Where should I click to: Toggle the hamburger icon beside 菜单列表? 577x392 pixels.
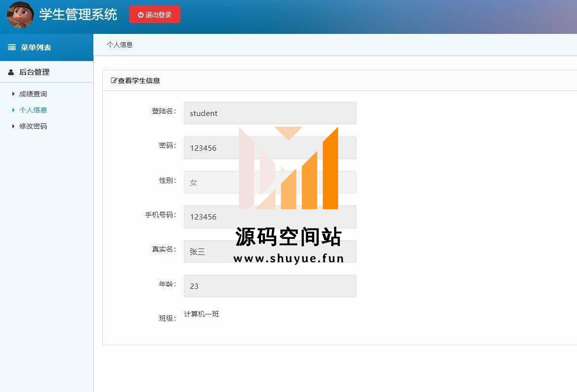pos(12,48)
